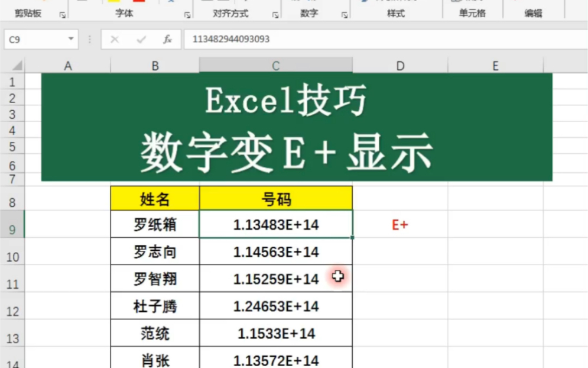Viewport: 588px width, 368px height.
Task: Click the green Excel技巧 title banner
Action: click(297, 127)
